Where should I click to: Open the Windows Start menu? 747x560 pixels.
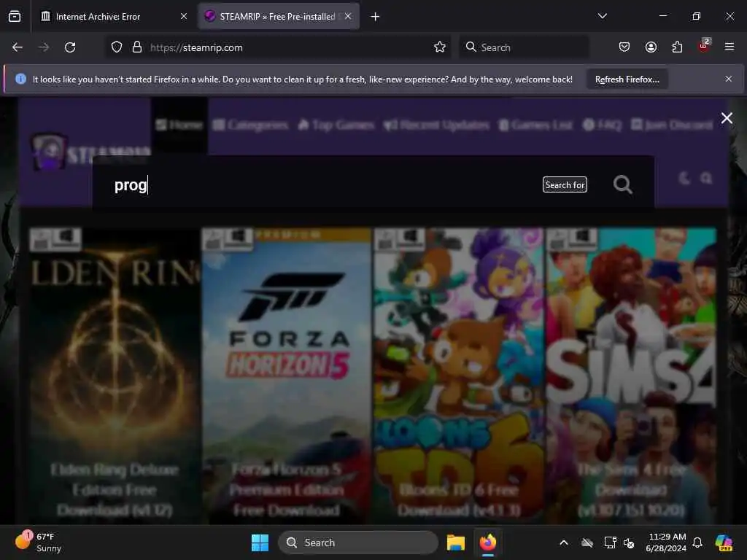pos(260,542)
